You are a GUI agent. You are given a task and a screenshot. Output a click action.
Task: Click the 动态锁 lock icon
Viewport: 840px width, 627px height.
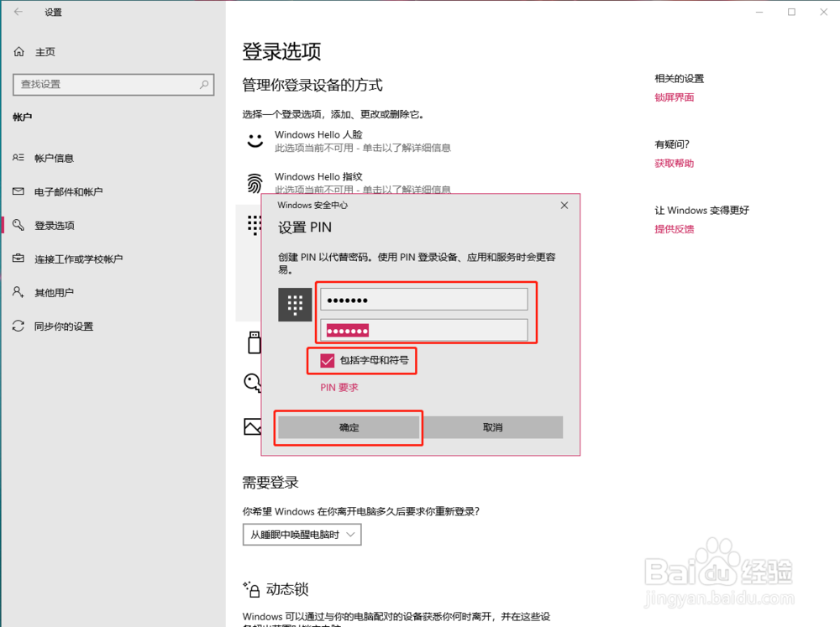coord(252,589)
